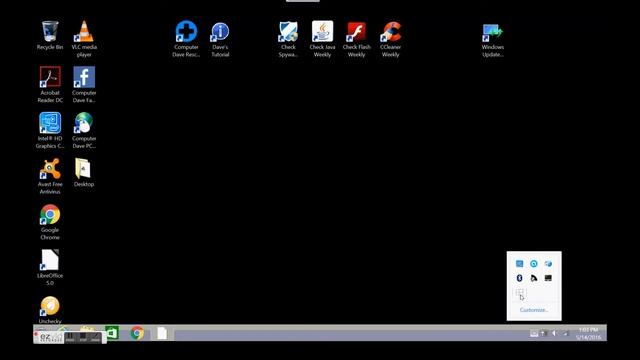Click the taskbar clock and date

pos(589,333)
